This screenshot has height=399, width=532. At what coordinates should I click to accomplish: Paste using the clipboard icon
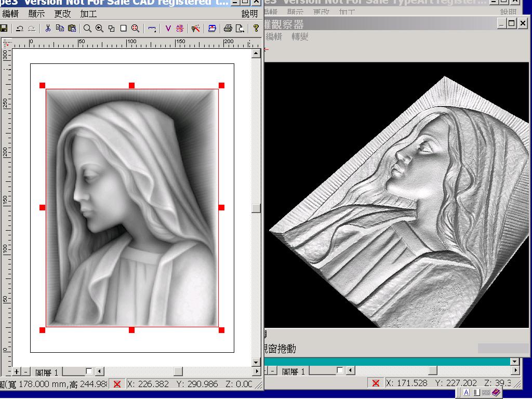72,28
